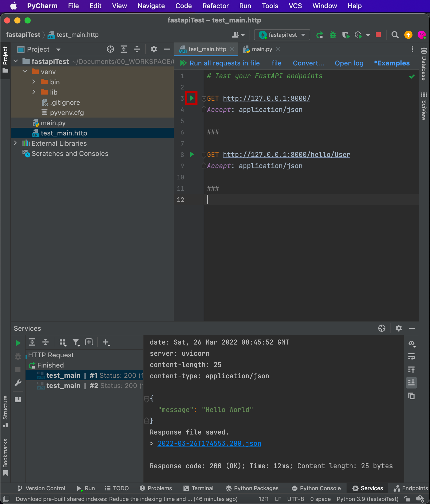Click the Debug bug icon in toolbar
The width and height of the screenshot is (431, 504).
pos(332,35)
